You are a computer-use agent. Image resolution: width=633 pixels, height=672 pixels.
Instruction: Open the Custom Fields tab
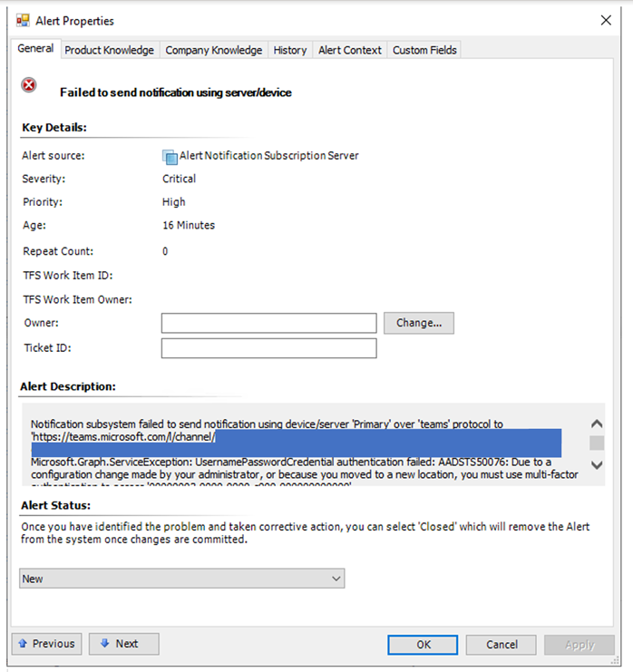coord(424,50)
